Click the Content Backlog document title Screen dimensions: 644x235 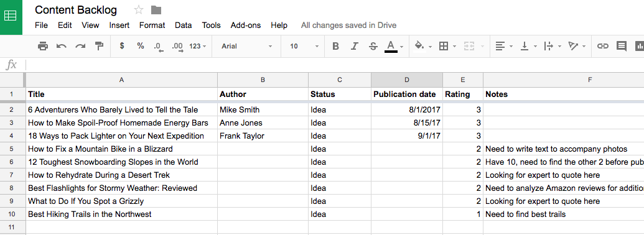coord(75,10)
